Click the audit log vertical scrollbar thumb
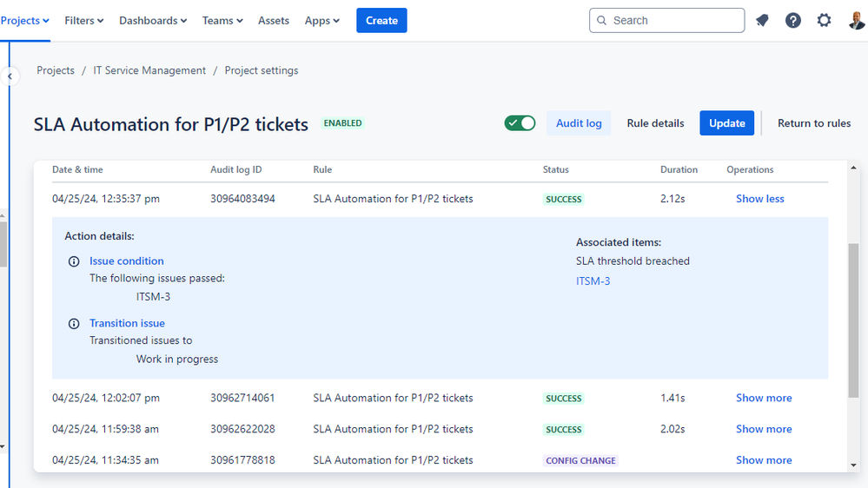The height and width of the screenshot is (488, 868). [x=852, y=317]
